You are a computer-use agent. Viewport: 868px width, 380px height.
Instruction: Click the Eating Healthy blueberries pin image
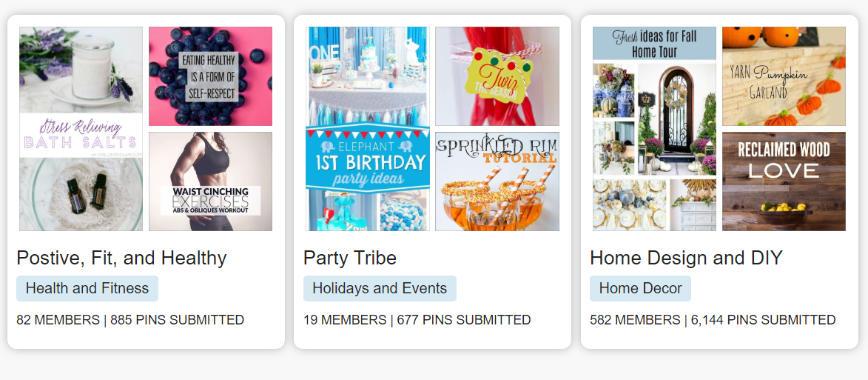pyautogui.click(x=210, y=76)
